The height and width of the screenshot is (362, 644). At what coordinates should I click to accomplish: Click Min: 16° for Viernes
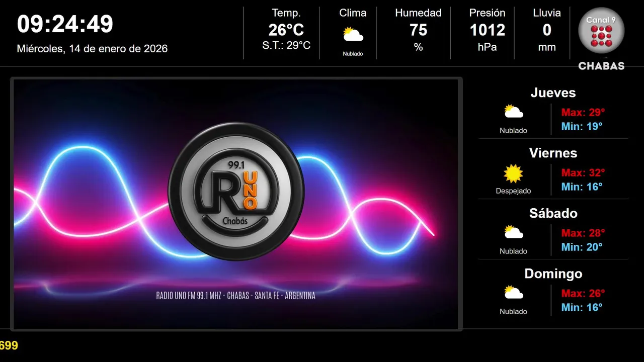(x=582, y=187)
